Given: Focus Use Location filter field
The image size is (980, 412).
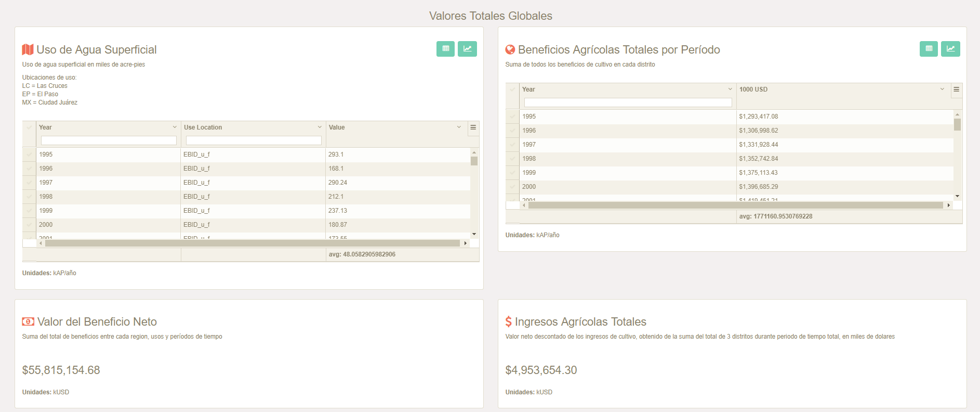Looking at the screenshot, I should tap(254, 140).
